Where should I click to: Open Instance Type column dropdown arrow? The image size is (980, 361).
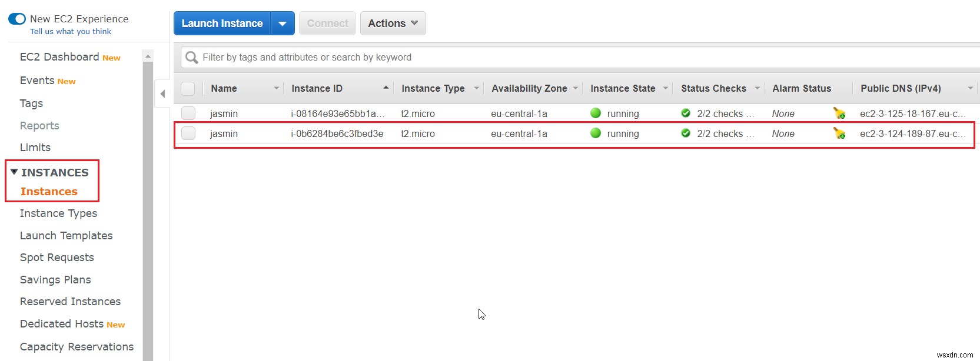[476, 88]
